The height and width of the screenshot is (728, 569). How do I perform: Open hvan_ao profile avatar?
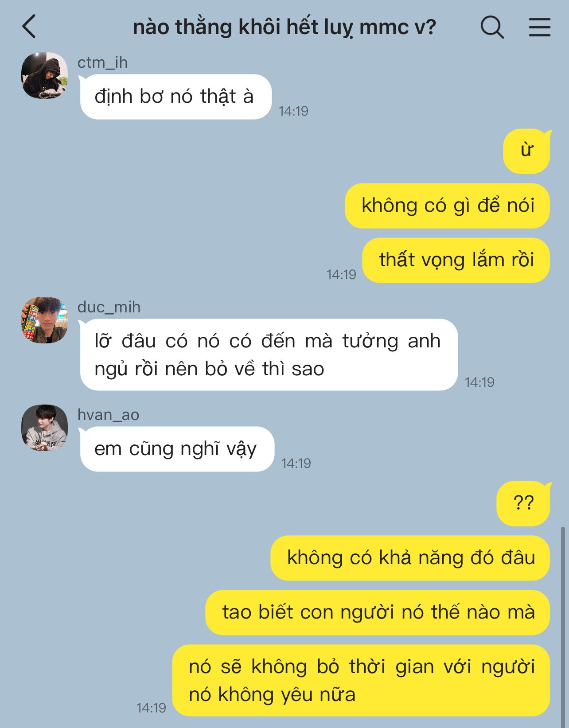point(44,428)
